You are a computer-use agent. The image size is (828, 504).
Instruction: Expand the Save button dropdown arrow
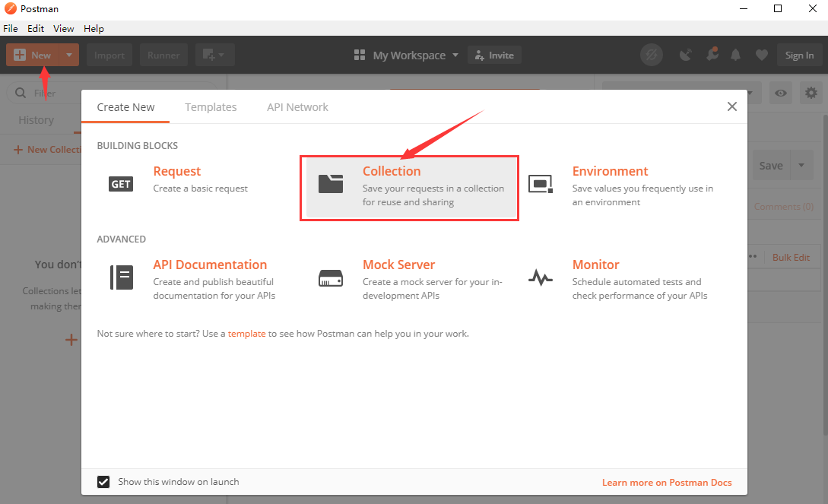click(801, 165)
